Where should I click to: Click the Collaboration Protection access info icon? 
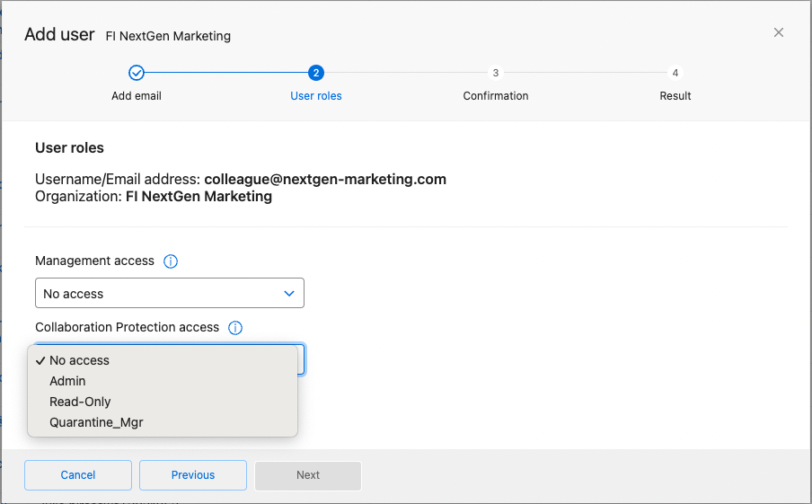click(x=235, y=328)
